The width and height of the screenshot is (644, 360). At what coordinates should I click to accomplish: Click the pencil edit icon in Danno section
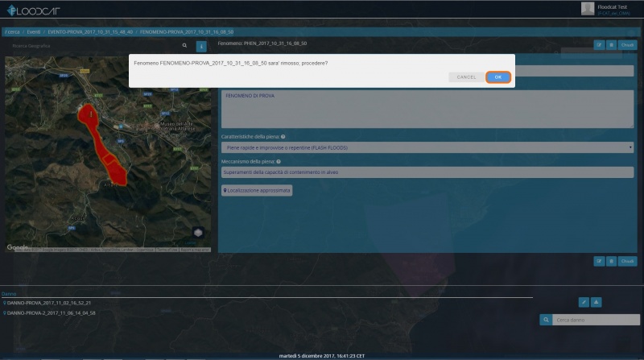(x=584, y=302)
